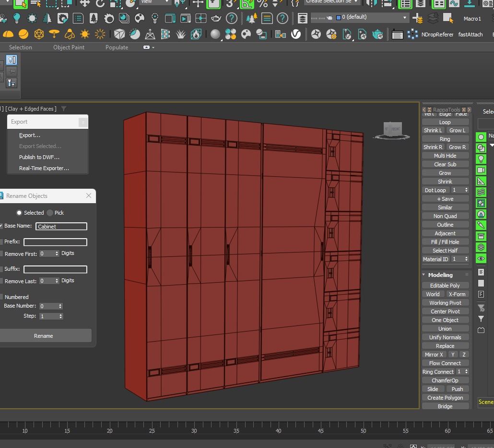Select the Pick radio button
Image resolution: width=494 pixels, height=448 pixels.
50,213
